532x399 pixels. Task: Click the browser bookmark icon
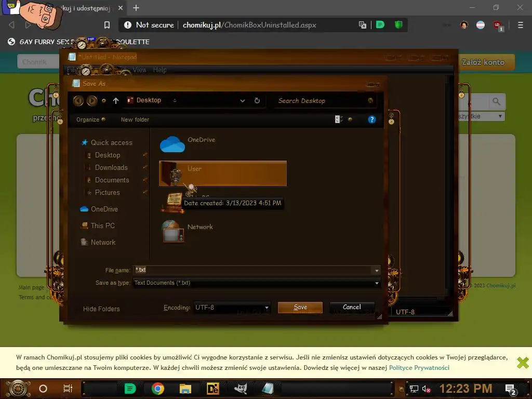coord(107,25)
